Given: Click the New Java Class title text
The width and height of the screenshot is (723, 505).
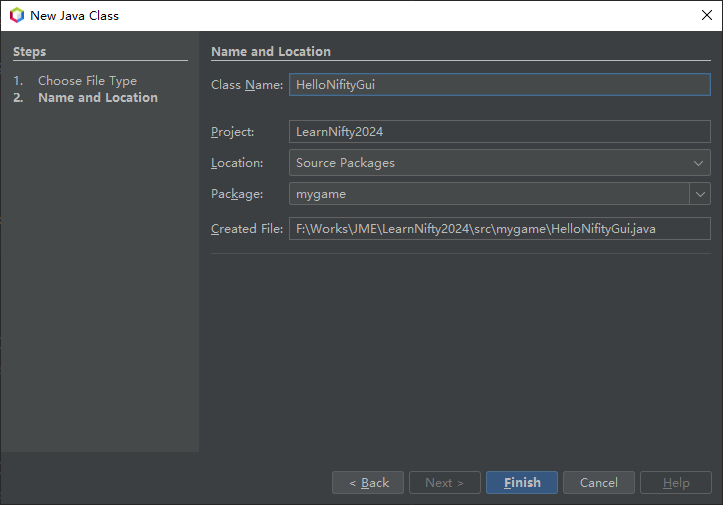Looking at the screenshot, I should point(75,15).
